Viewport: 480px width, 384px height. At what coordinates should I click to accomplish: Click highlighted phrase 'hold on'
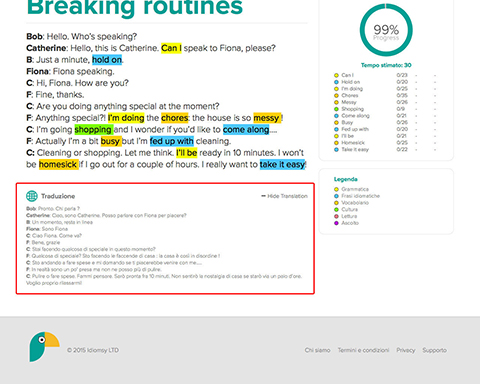pyautogui.click(x=107, y=60)
